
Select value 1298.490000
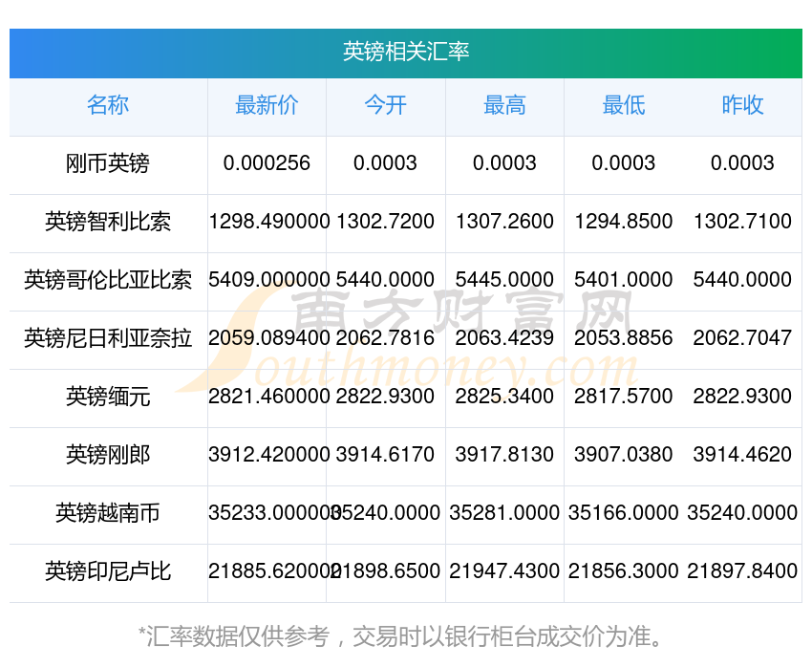pos(268,222)
